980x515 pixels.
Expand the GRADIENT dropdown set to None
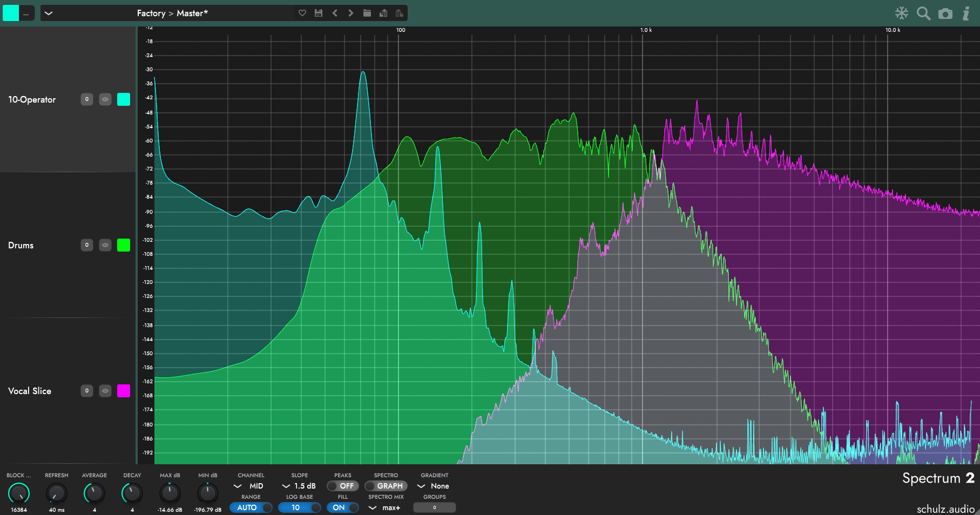pyautogui.click(x=434, y=486)
